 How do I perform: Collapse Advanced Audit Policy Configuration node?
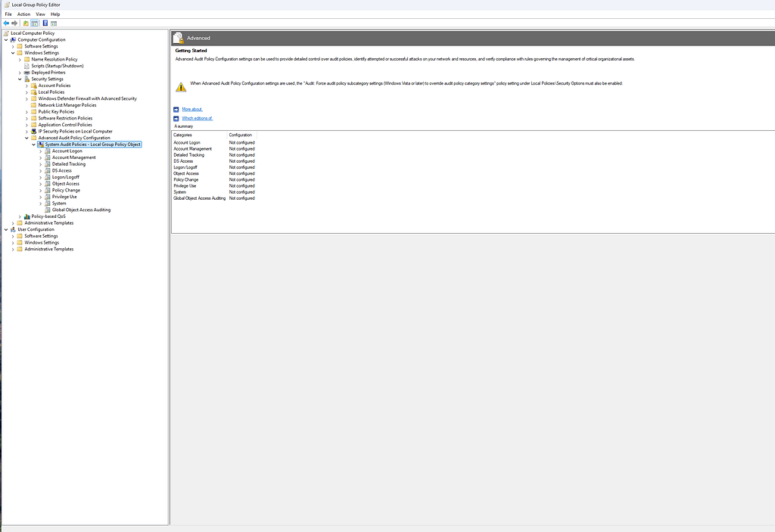point(27,138)
